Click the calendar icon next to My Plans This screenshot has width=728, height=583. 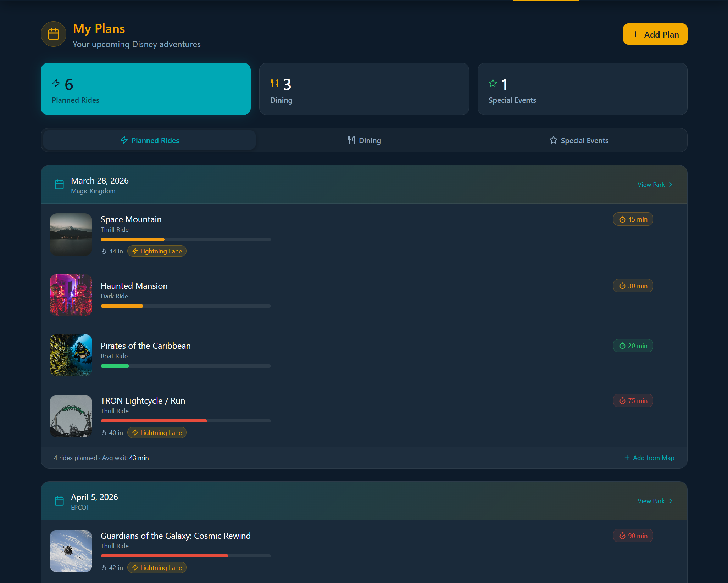[54, 34]
